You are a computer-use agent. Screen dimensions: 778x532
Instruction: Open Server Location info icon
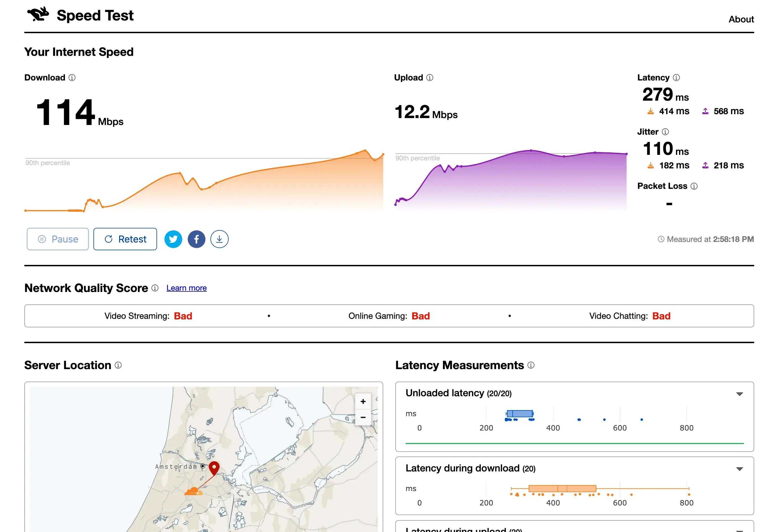(118, 365)
